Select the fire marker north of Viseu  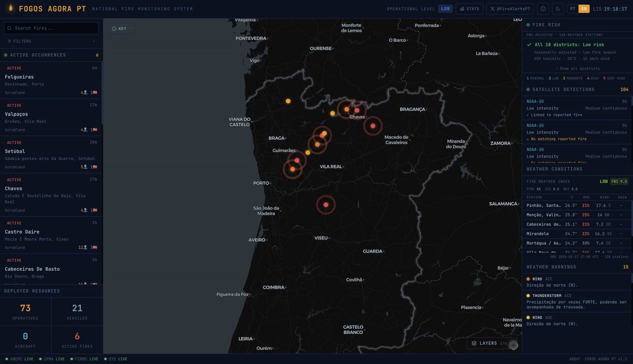tap(326, 205)
